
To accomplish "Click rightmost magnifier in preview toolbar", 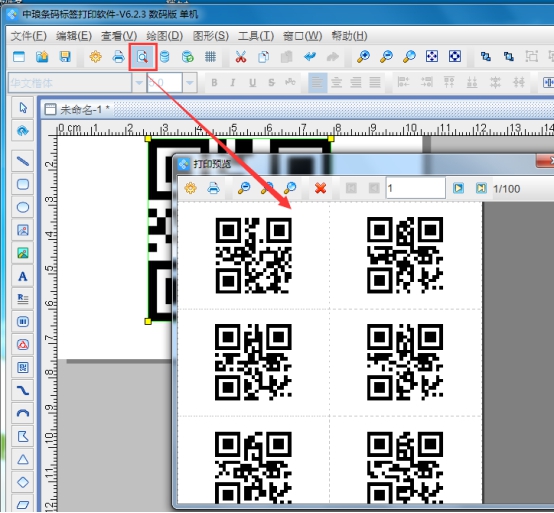I will click(x=290, y=188).
